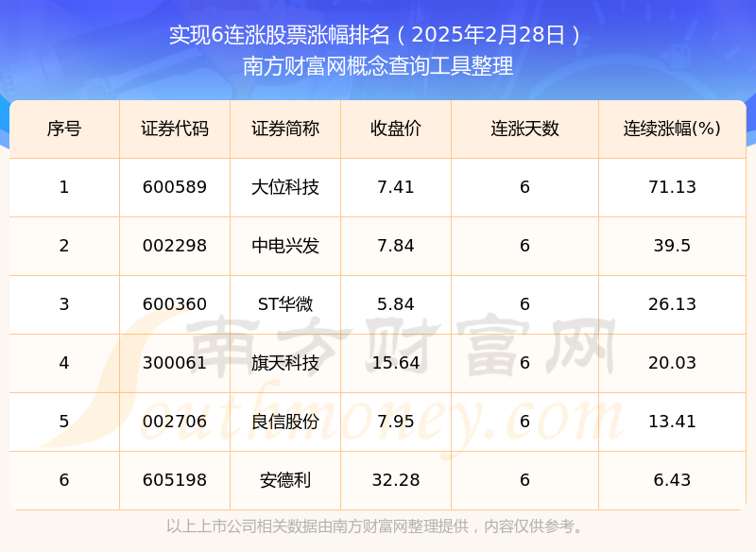Select the 证券代码 column header
The image size is (756, 552).
tap(175, 129)
